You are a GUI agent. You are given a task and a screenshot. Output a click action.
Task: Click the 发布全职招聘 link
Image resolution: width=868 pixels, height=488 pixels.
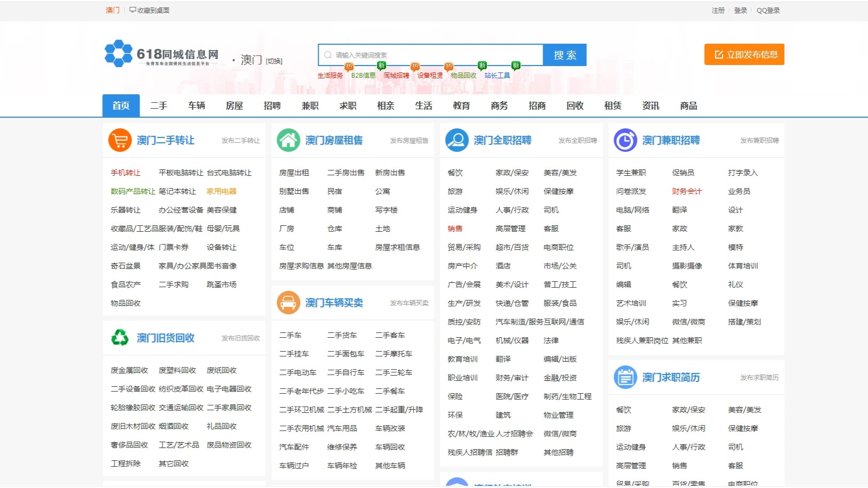(578, 141)
